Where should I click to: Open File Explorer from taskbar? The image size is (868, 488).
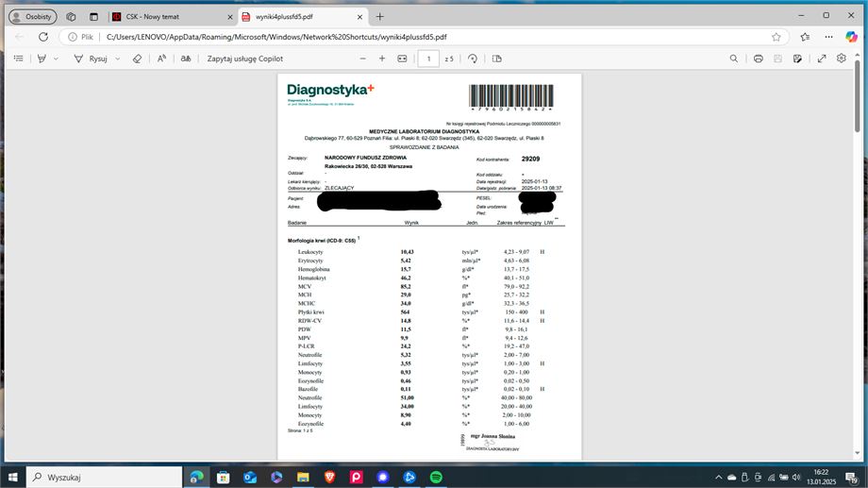click(303, 477)
